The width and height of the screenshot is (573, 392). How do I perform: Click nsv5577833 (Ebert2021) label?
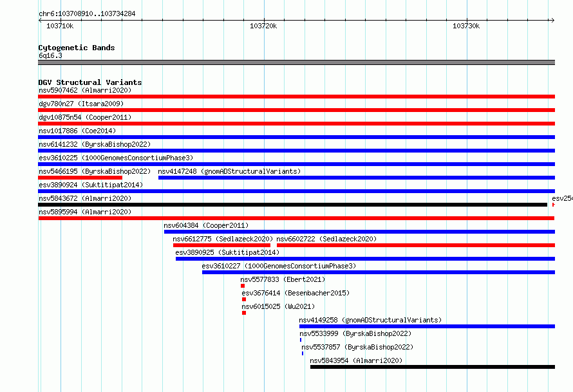pos(283,279)
